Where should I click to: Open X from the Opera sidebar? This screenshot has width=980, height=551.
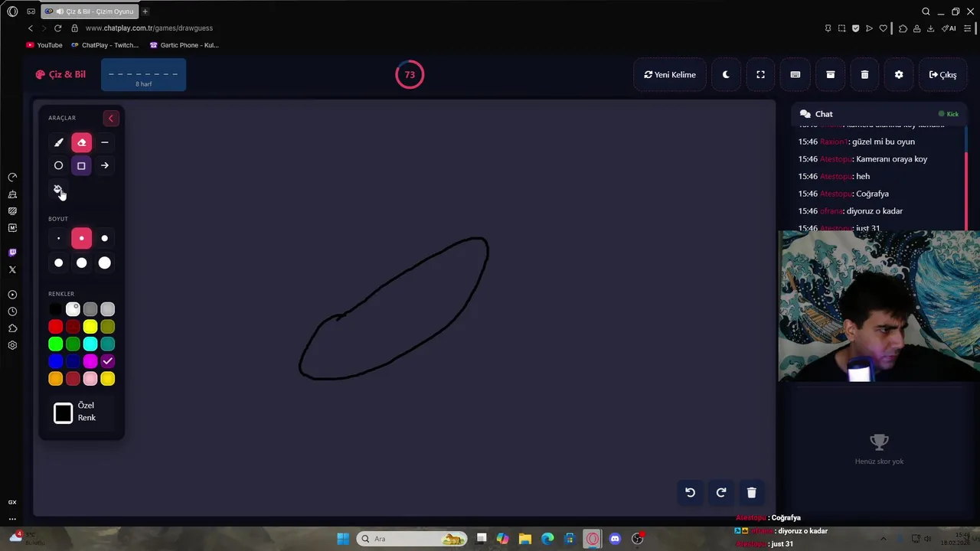[x=12, y=269]
